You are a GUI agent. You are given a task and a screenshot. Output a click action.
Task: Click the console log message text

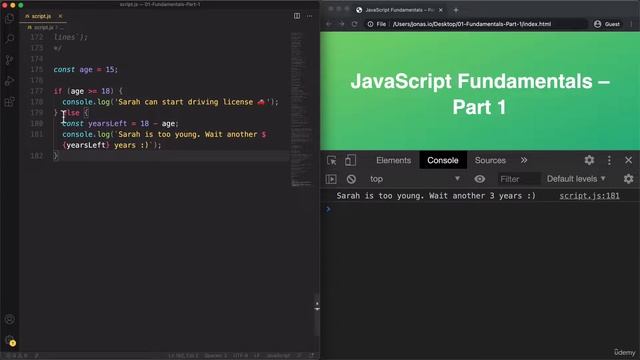tap(436, 196)
